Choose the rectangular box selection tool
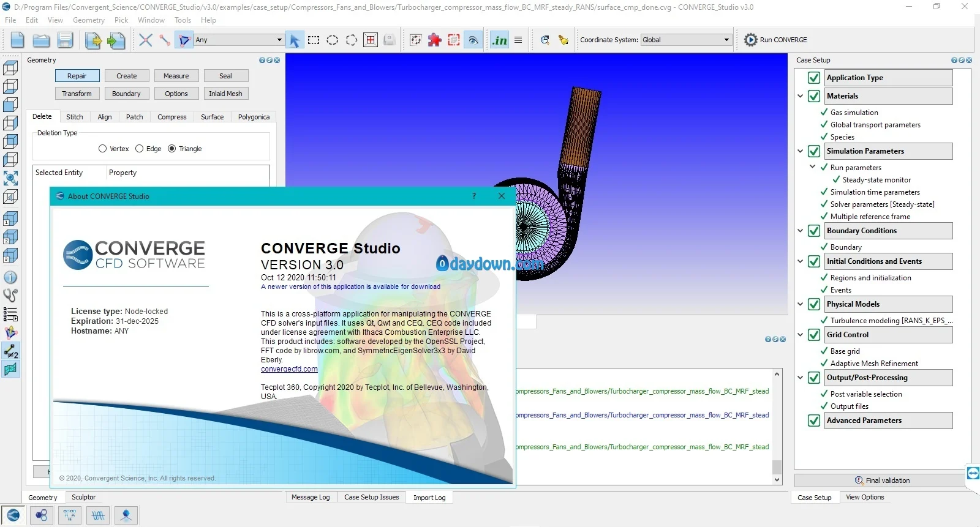Image resolution: width=980 pixels, height=527 pixels. click(314, 40)
